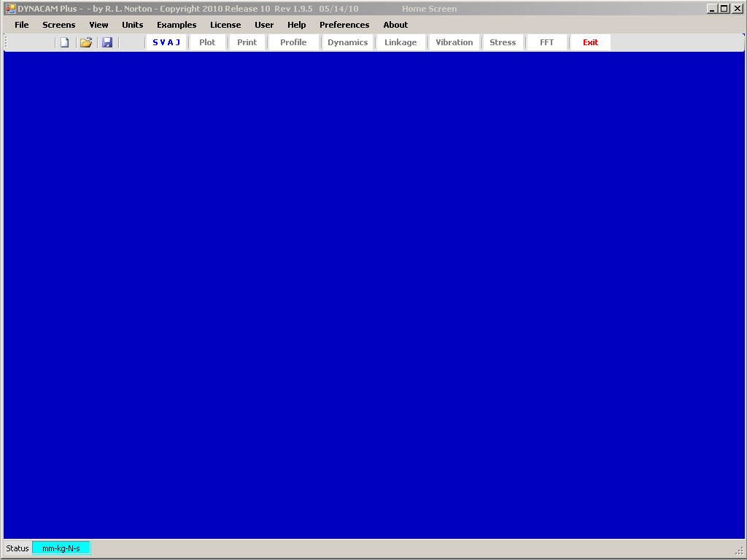The height and width of the screenshot is (560, 747).
Task: Click the New file icon
Action: [65, 42]
